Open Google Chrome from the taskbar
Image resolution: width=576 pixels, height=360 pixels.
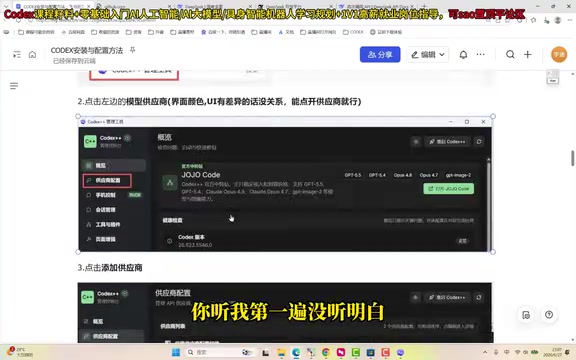[326, 352]
